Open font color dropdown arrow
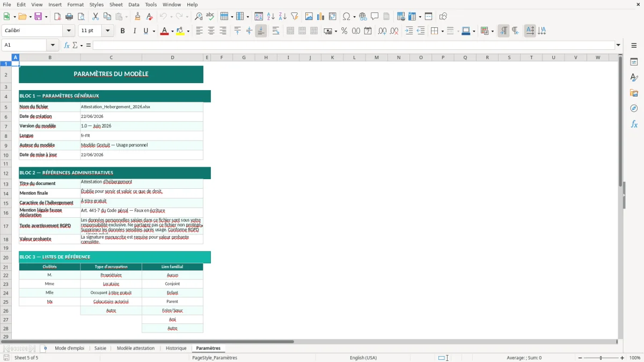The width and height of the screenshot is (644, 362). [172, 31]
